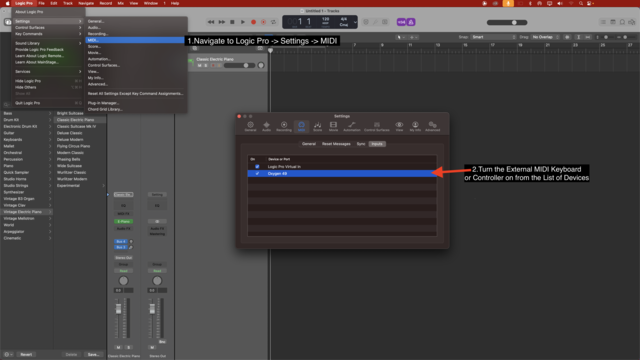Open the Drag mode No Overlap dropdown
Image resolution: width=640 pixels, height=360 pixels.
pyautogui.click(x=545, y=37)
